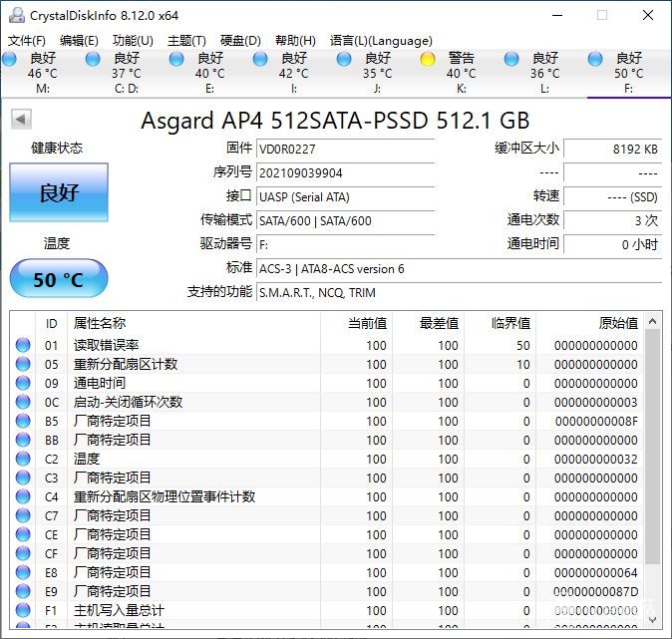Click raw value 000000000064
This screenshot has height=639, width=672.
[x=595, y=572]
